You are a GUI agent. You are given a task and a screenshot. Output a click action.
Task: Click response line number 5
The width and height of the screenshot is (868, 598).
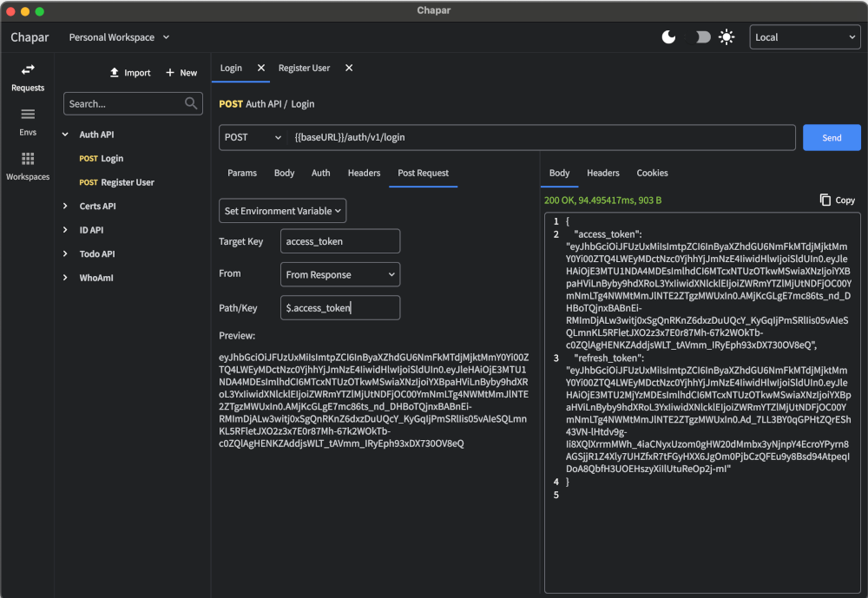coord(556,495)
